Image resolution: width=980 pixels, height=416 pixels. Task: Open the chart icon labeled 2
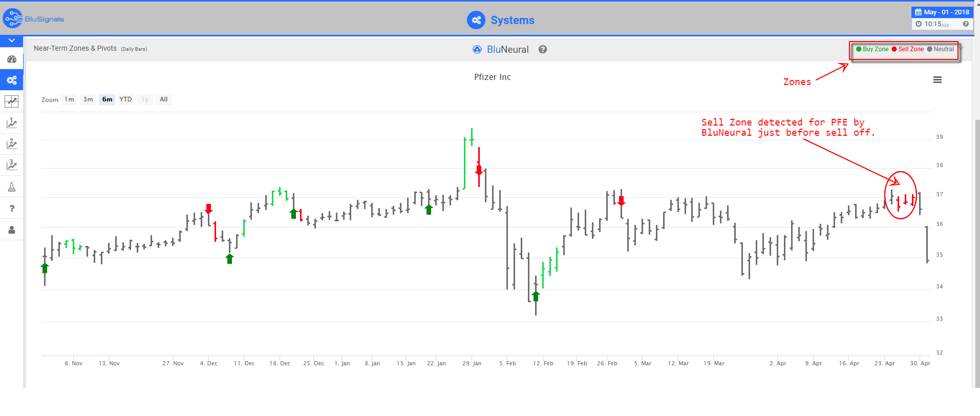tap(11, 144)
